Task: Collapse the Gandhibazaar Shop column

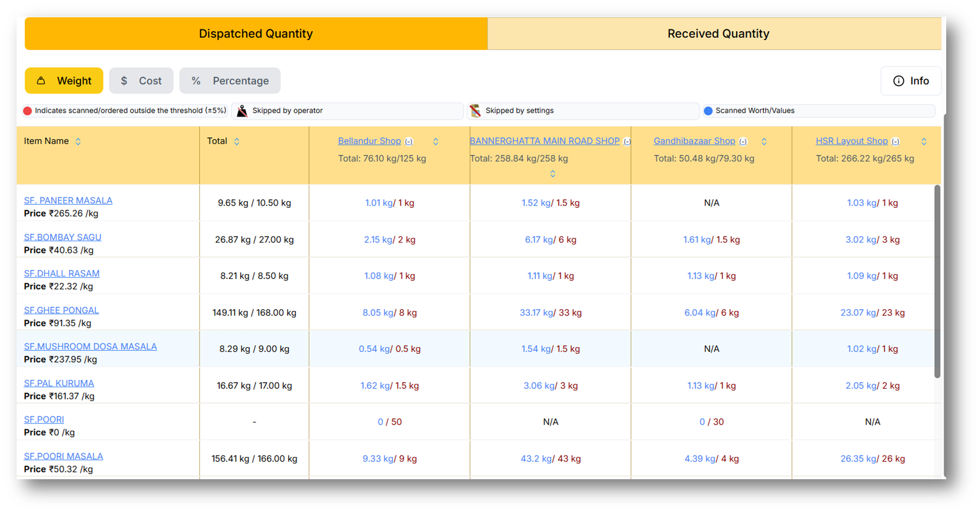Action: tap(743, 141)
